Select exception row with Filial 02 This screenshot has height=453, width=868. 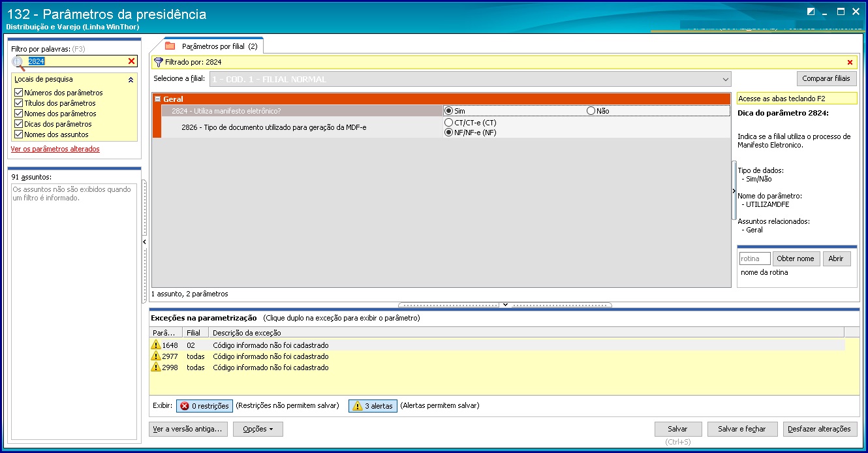497,345
